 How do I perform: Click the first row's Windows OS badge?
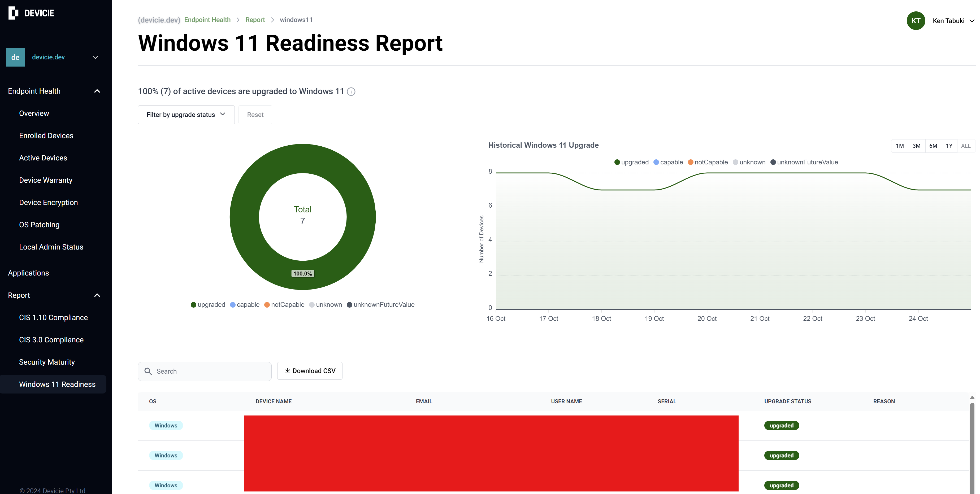[x=166, y=426]
